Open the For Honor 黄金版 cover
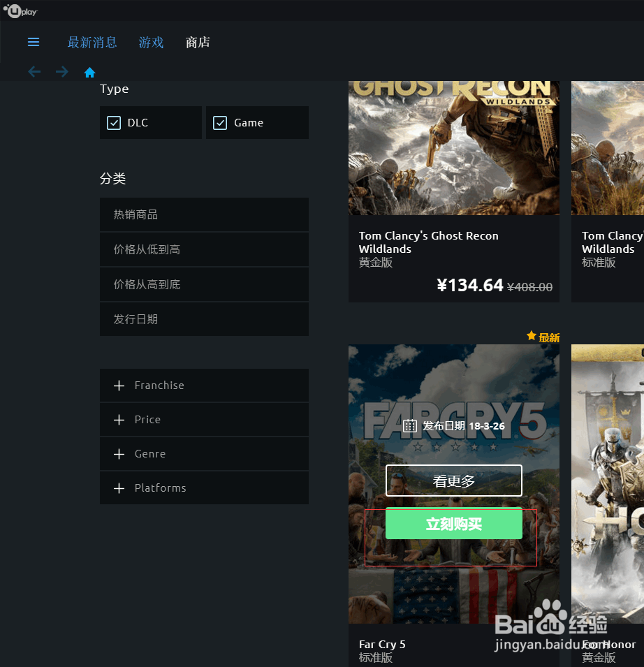 608,484
